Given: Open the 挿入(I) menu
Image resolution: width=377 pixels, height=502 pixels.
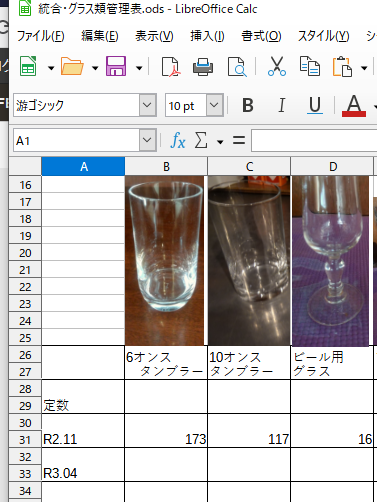Looking at the screenshot, I should [207, 36].
